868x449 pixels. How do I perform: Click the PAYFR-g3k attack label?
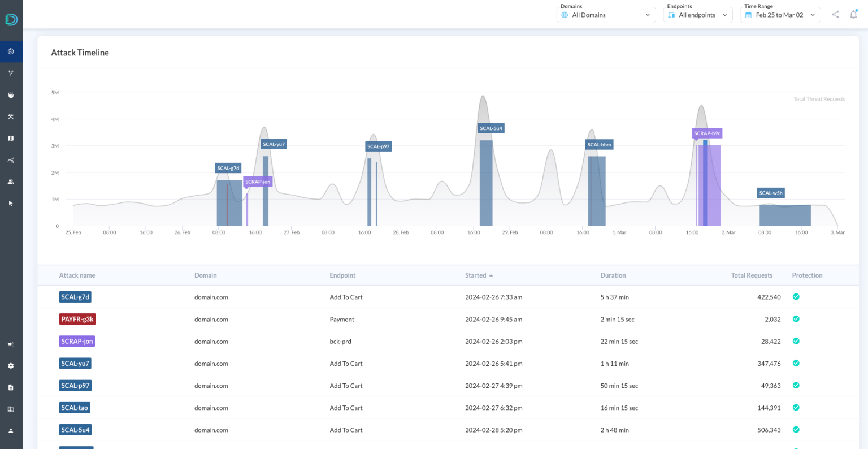coord(77,318)
